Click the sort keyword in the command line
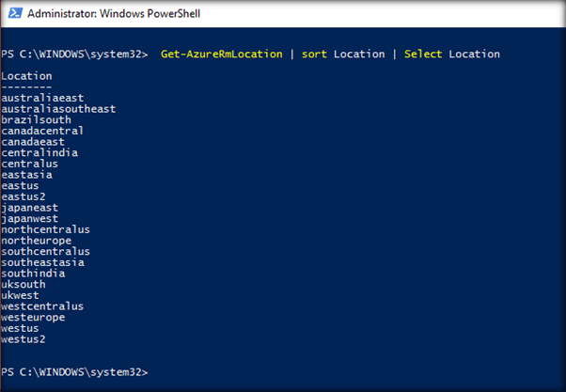This screenshot has width=566, height=392. click(314, 55)
